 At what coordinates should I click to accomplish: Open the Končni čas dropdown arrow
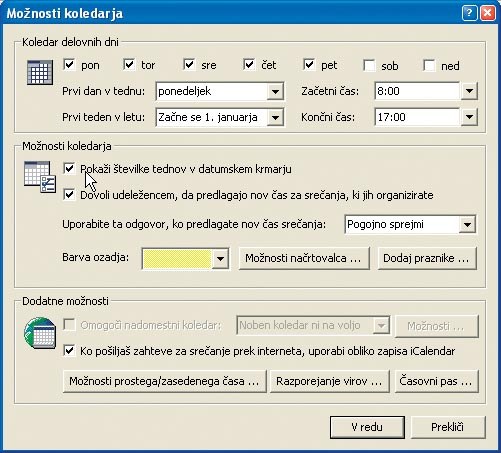(x=469, y=117)
